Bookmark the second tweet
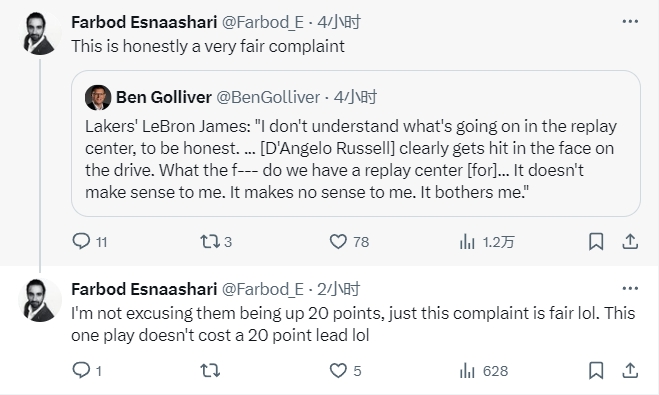Image resolution: width=659 pixels, height=395 pixels. click(x=596, y=370)
